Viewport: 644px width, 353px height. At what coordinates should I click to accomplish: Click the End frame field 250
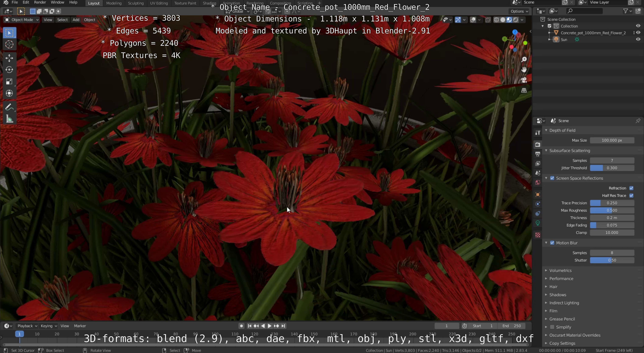click(x=512, y=326)
